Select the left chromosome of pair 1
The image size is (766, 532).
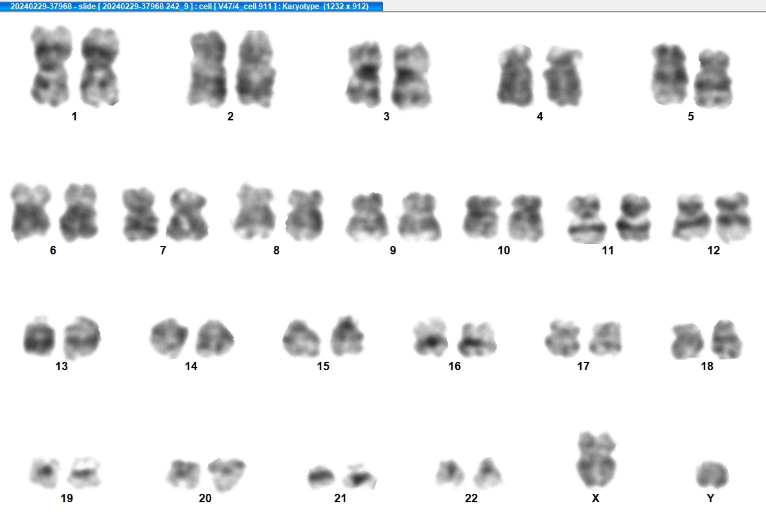coord(52,67)
